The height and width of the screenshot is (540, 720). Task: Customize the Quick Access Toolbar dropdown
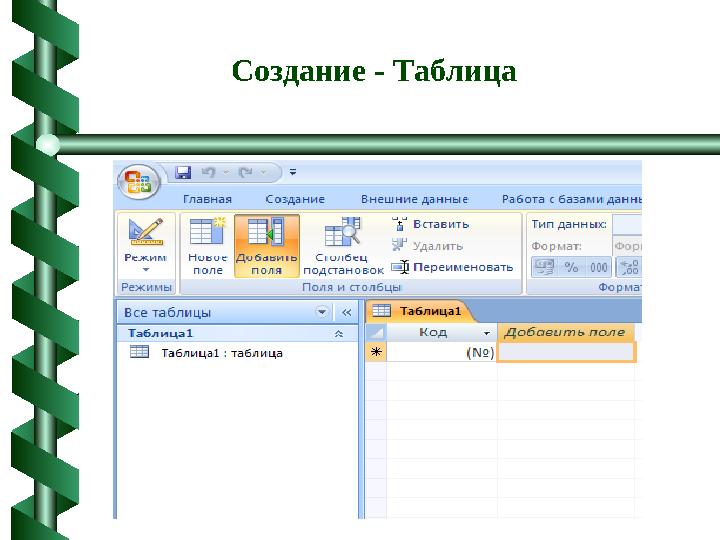293,173
